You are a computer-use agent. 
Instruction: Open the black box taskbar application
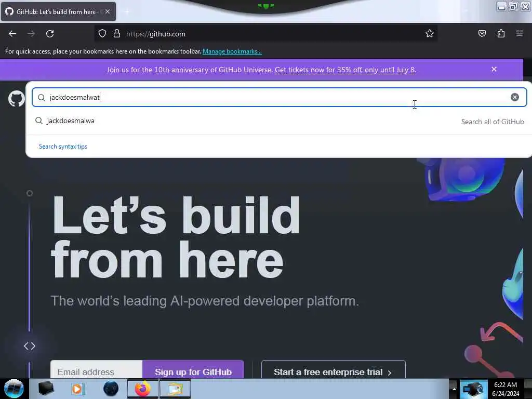[46, 389]
